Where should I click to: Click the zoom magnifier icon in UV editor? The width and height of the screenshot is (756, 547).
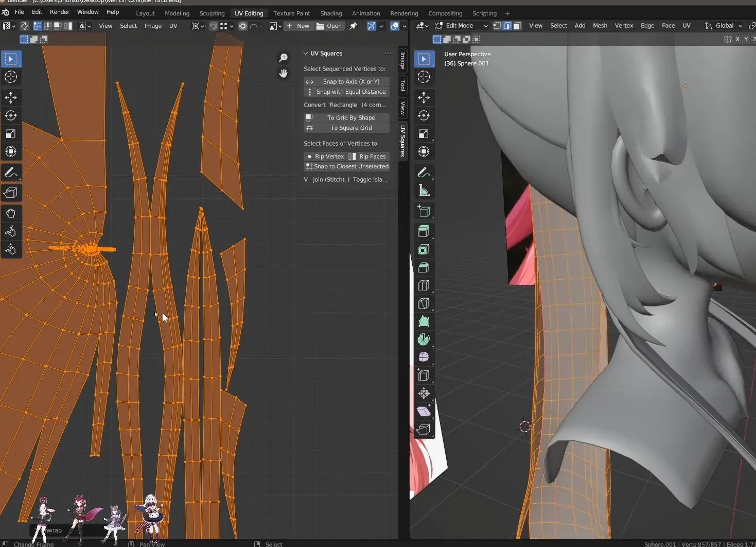coord(283,58)
